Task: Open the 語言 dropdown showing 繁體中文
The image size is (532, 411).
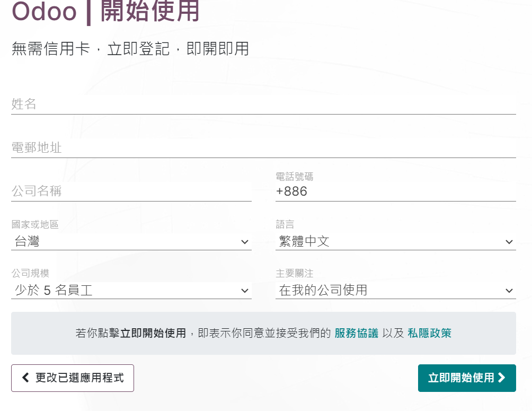Action: click(x=396, y=241)
